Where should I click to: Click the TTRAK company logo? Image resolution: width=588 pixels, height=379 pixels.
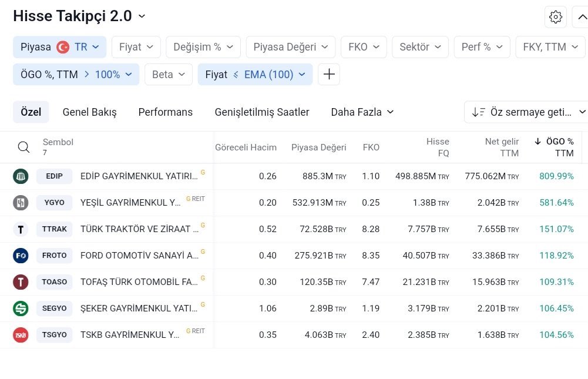click(x=21, y=229)
